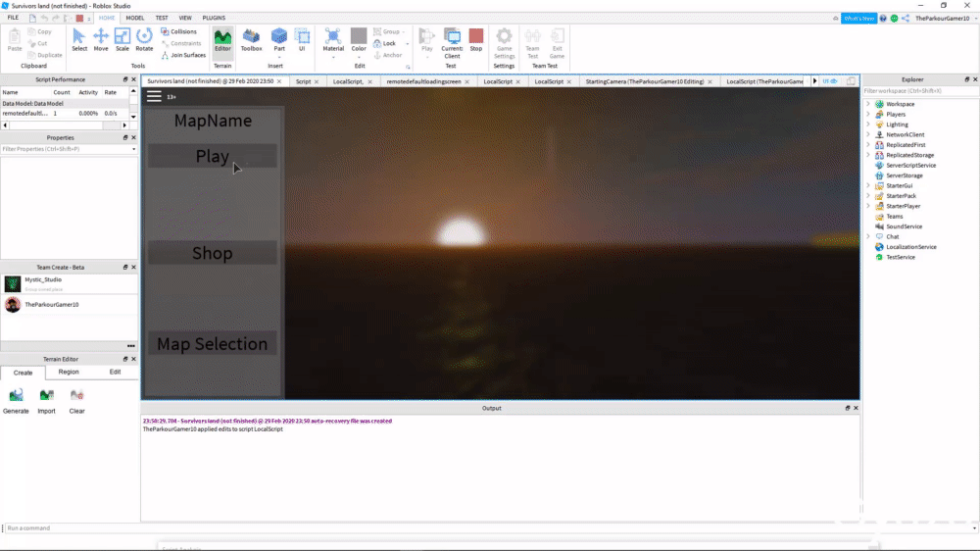Select SoundService in Explorer
Viewport: 980px width, 551px height.
coord(904,226)
